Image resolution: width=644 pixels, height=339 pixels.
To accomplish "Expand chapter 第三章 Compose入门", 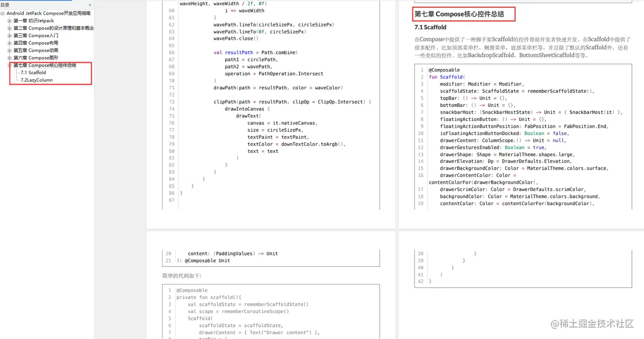I will pyautogui.click(x=9, y=36).
